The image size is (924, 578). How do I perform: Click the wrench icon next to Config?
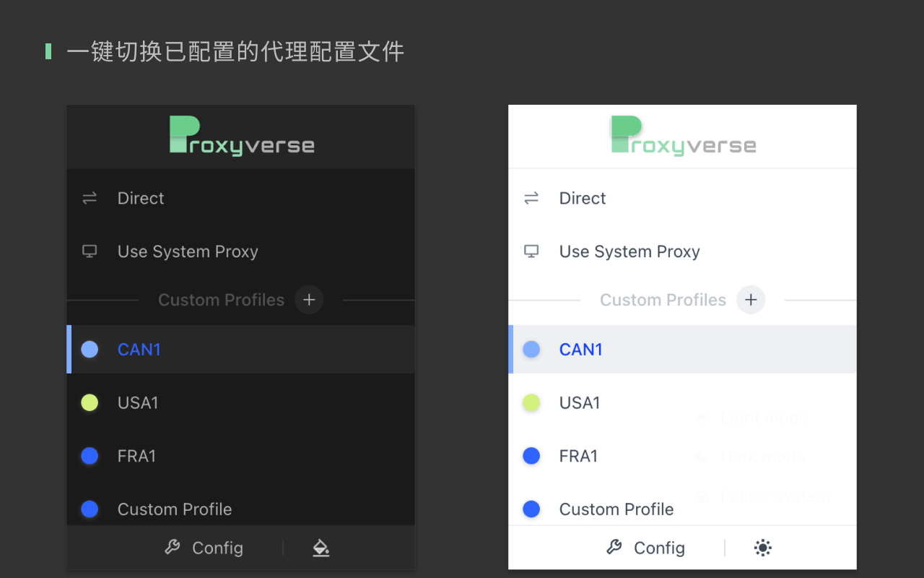pyautogui.click(x=173, y=548)
